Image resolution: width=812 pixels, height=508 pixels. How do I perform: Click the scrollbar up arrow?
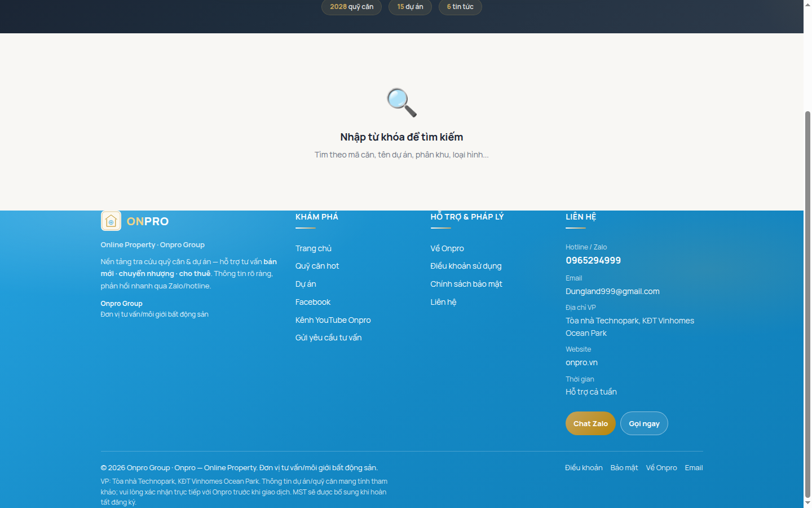click(807, 5)
